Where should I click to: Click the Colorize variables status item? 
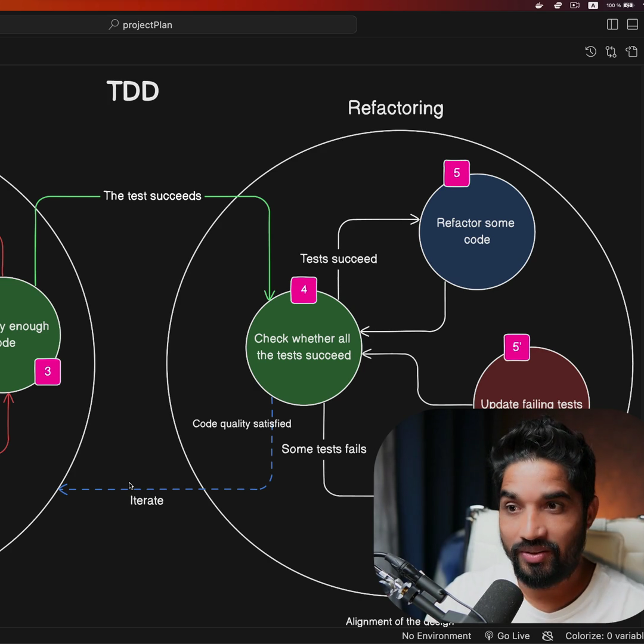tap(603, 636)
